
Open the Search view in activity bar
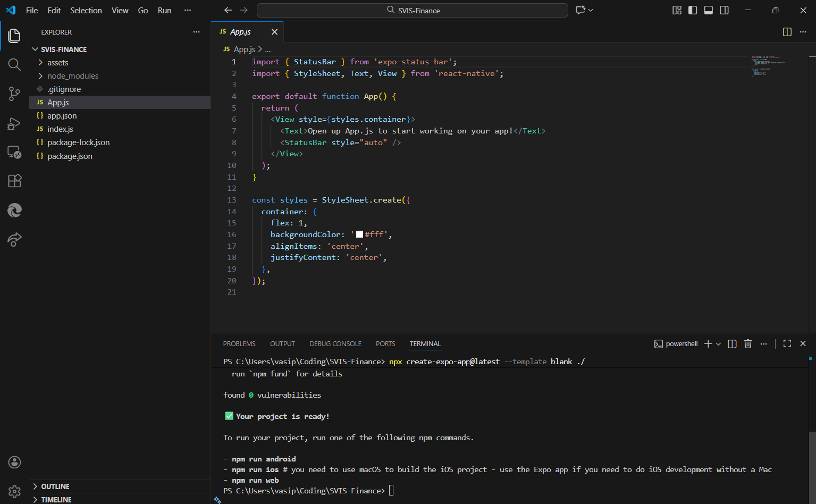pyautogui.click(x=14, y=65)
